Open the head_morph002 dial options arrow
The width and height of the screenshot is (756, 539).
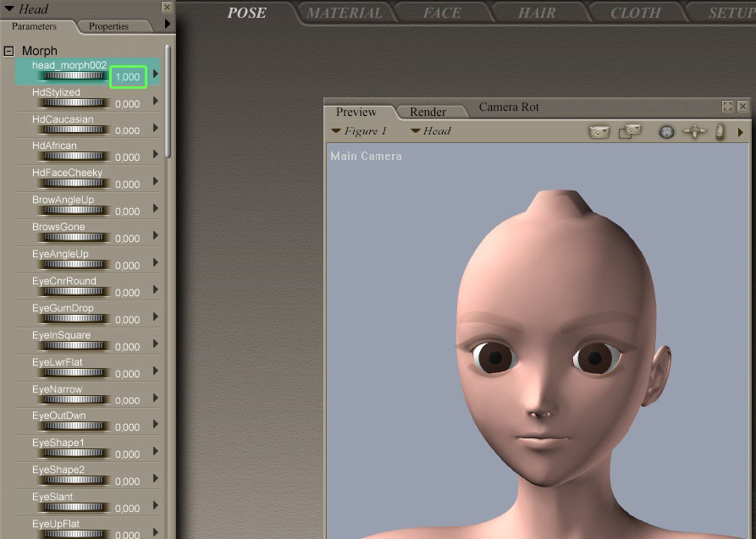(155, 74)
